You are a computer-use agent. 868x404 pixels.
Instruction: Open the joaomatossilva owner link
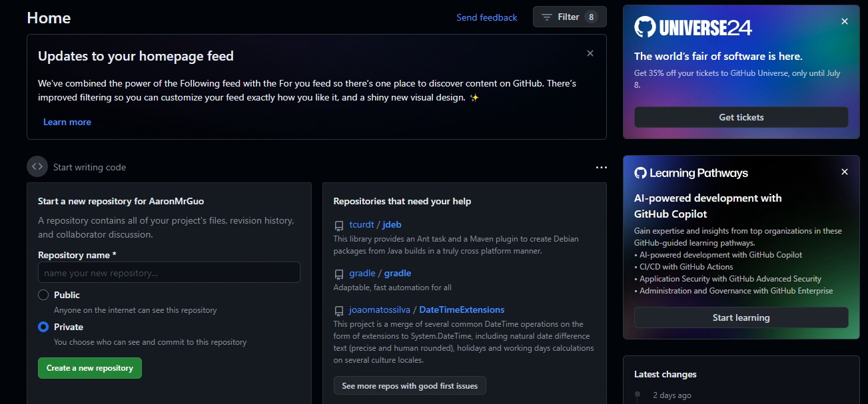click(380, 309)
